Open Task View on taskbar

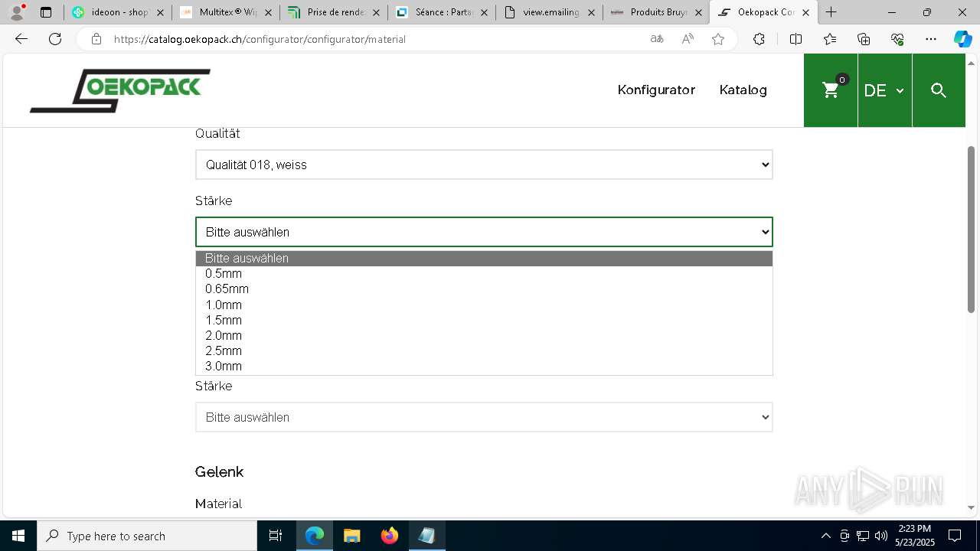click(x=276, y=536)
